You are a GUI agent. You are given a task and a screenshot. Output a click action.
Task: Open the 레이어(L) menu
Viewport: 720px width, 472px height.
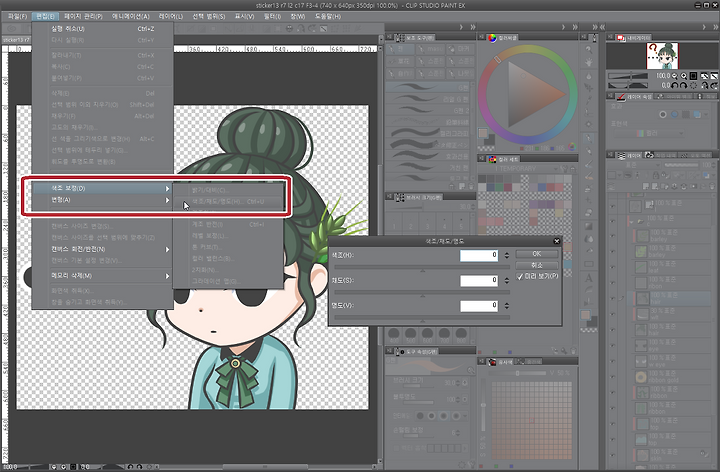pos(170,16)
